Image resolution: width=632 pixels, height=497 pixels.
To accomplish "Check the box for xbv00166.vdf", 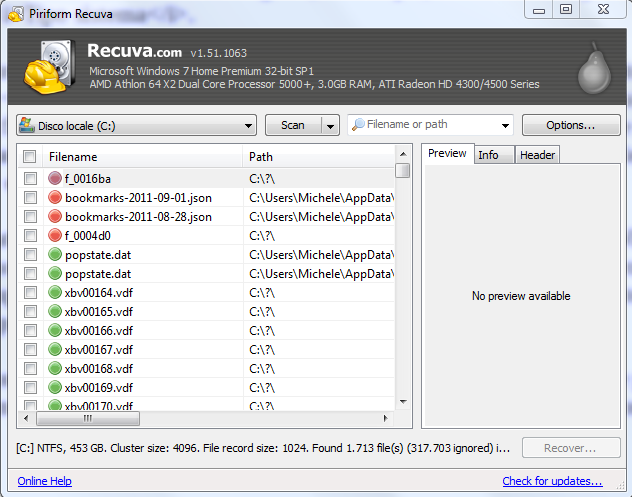I will click(30, 331).
